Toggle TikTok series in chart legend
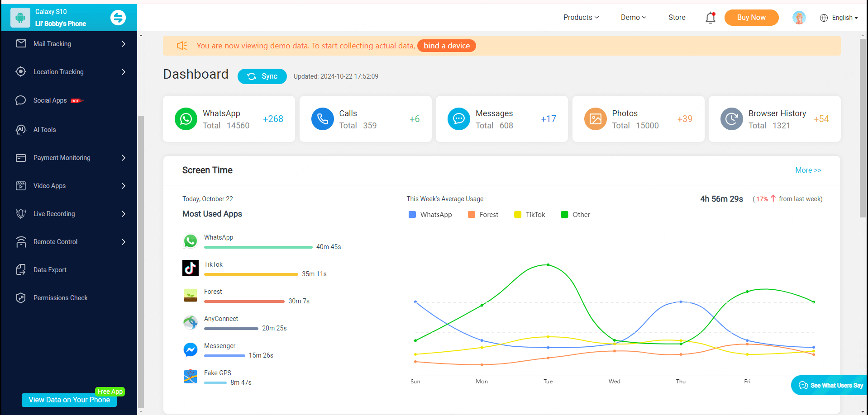This screenshot has height=415, width=868. (530, 215)
